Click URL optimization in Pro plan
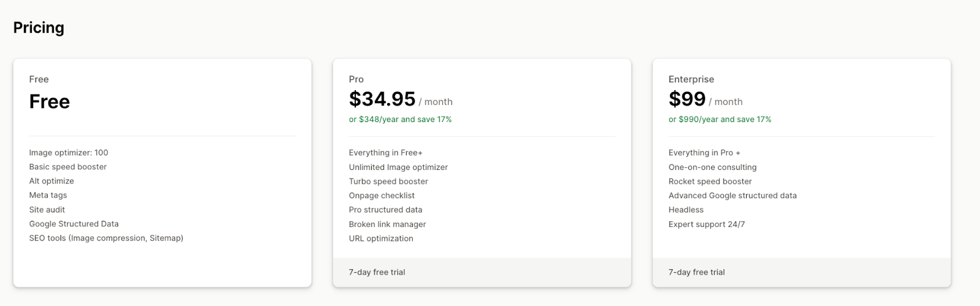 tap(381, 239)
